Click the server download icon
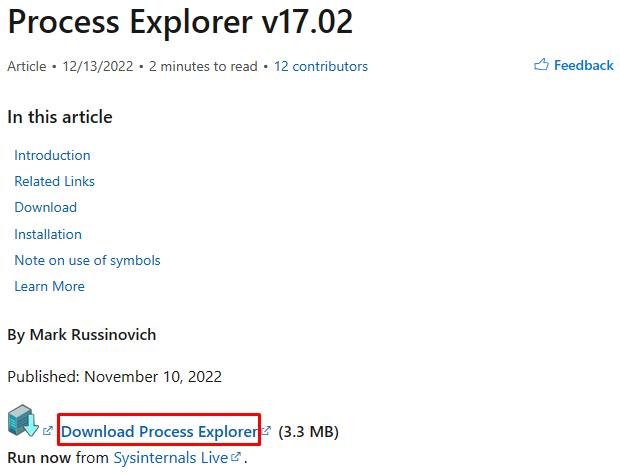620x474 pixels. (23, 420)
